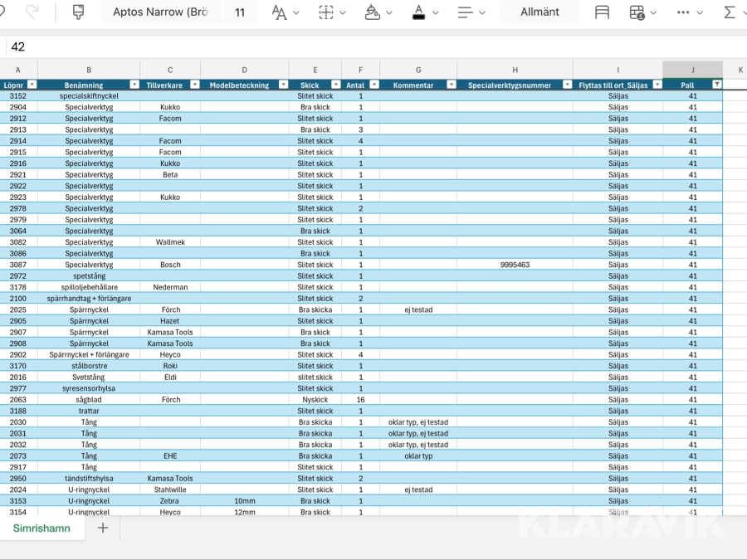The image size is (747, 560).
Task: Select the cell containing 9995463
Action: (515, 265)
